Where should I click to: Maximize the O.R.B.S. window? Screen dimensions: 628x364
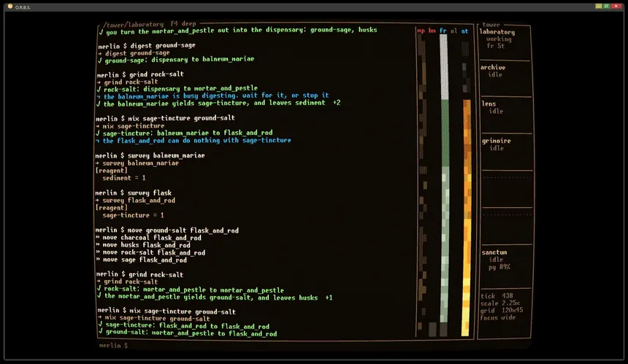(607, 7)
